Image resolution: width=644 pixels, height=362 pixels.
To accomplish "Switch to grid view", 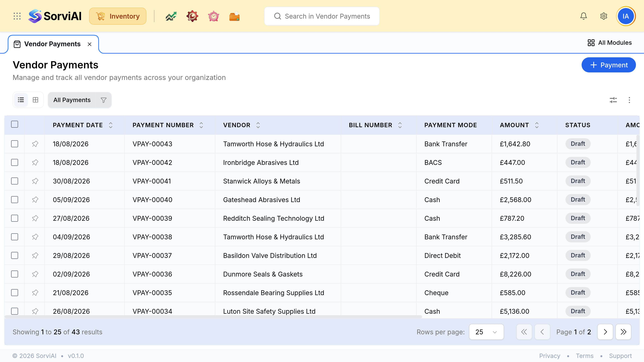I will pos(36,100).
